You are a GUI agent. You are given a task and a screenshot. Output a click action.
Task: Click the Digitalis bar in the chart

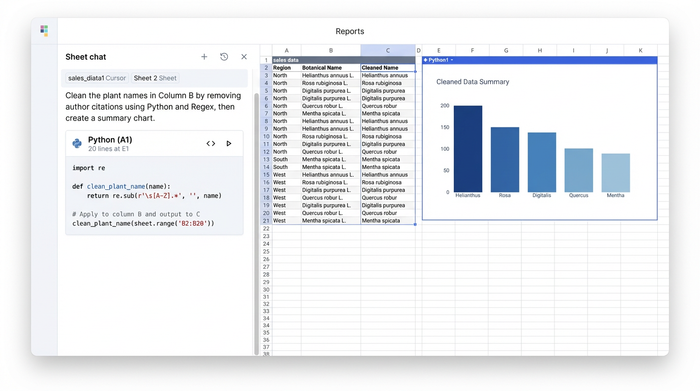542,162
